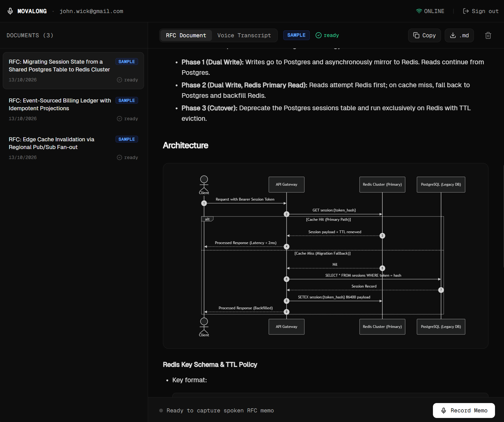Click sequence step 1 marker in diagram

coord(204,203)
